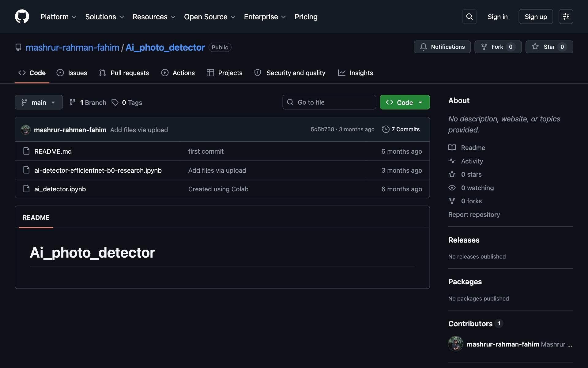Open the Pricing page
This screenshot has width=588, height=368.
306,17
